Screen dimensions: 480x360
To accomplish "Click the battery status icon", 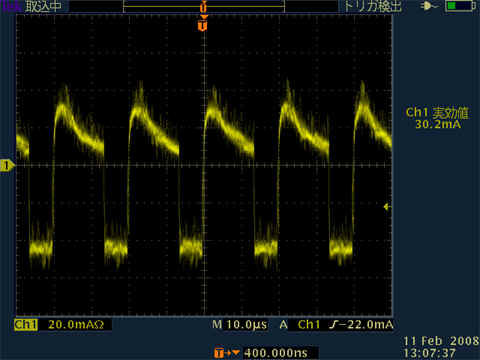I will (460, 6).
